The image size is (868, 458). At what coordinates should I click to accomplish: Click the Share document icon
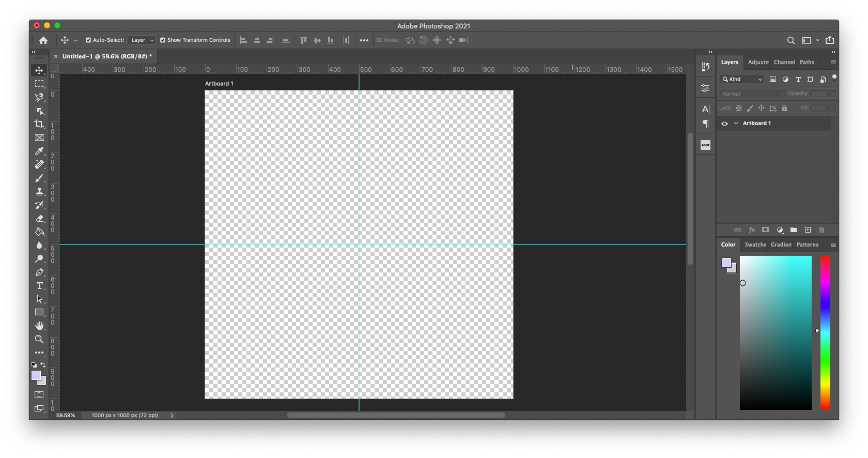[x=830, y=40]
